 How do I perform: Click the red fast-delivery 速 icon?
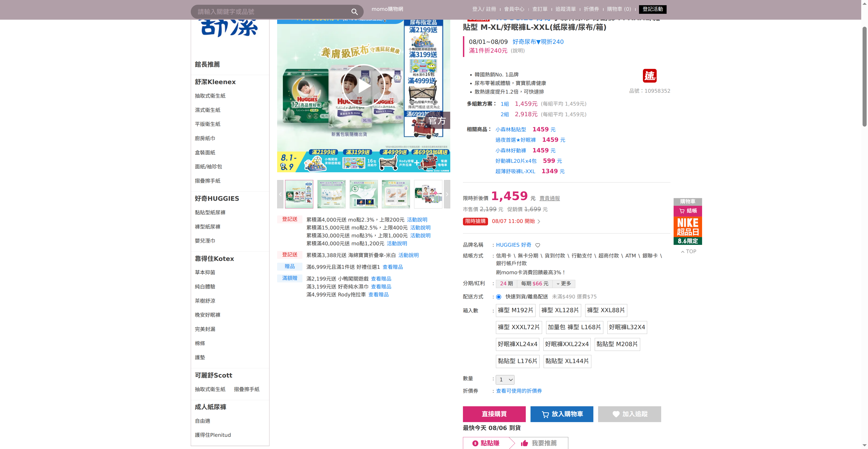click(649, 76)
